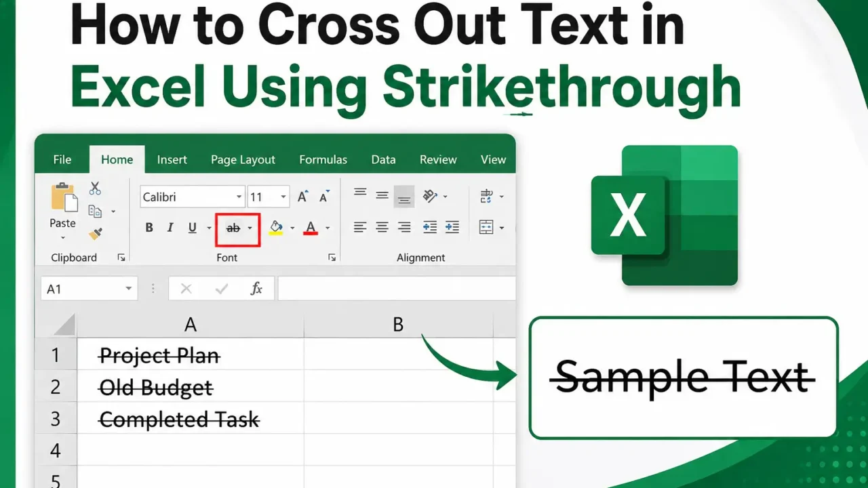Click the text orientation icon
This screenshot has width=868, height=488.
coord(430,197)
